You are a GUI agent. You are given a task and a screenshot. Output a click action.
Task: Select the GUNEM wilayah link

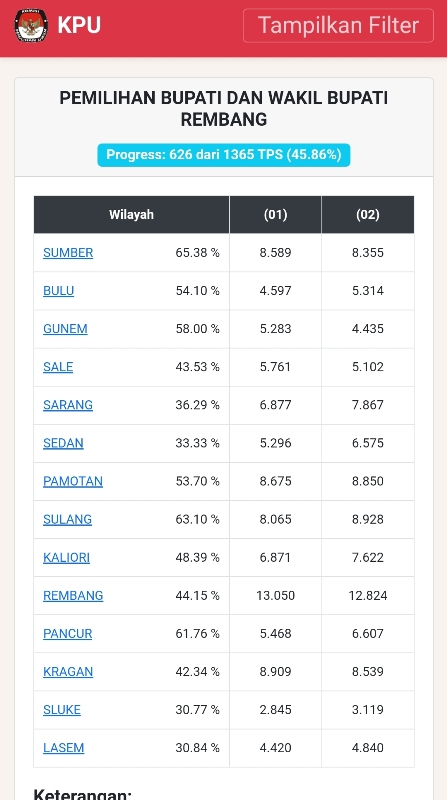click(65, 329)
